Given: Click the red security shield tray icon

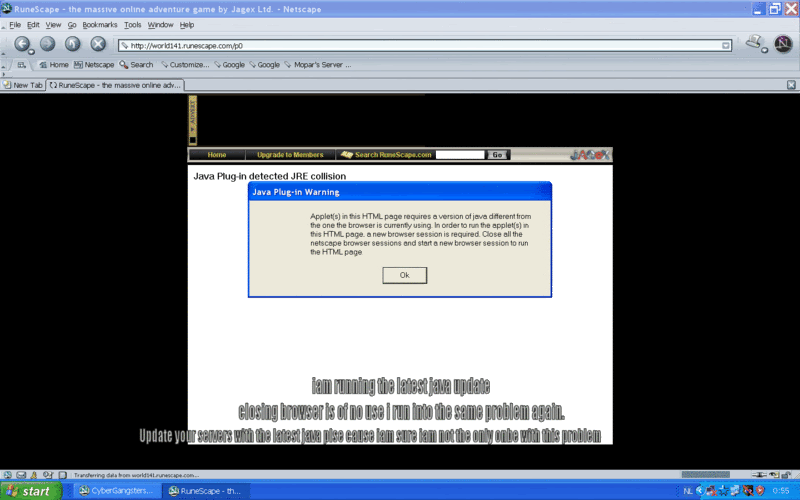Looking at the screenshot, I should tap(760, 491).
